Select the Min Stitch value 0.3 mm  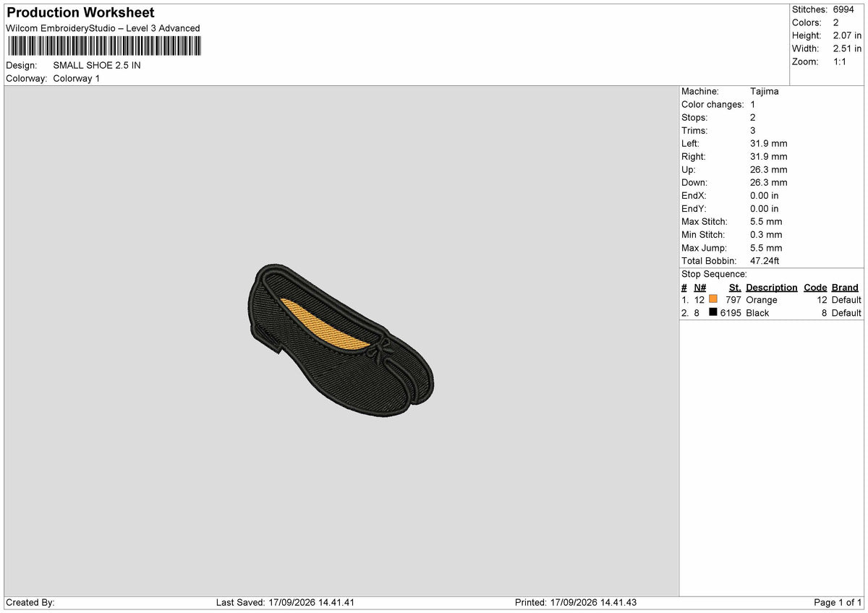point(766,234)
